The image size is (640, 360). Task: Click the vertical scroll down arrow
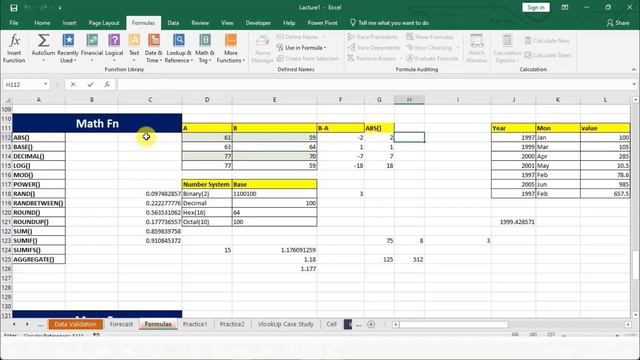coord(635,315)
